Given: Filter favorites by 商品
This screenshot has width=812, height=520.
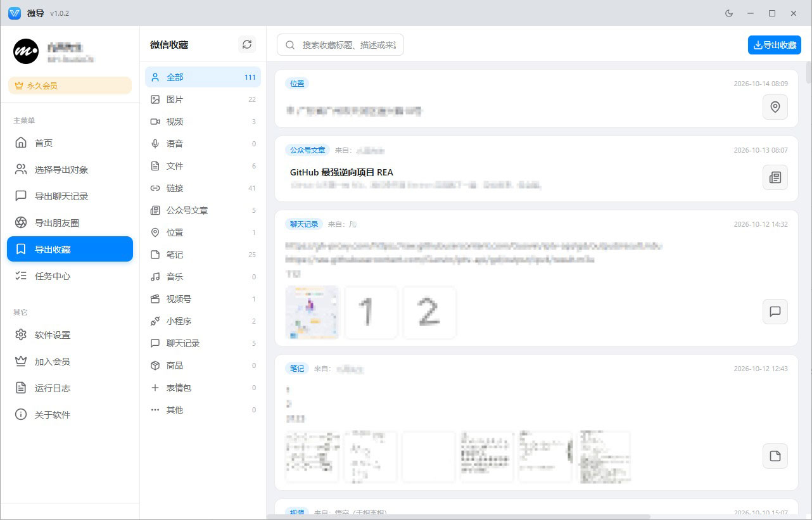Looking at the screenshot, I should (203, 365).
